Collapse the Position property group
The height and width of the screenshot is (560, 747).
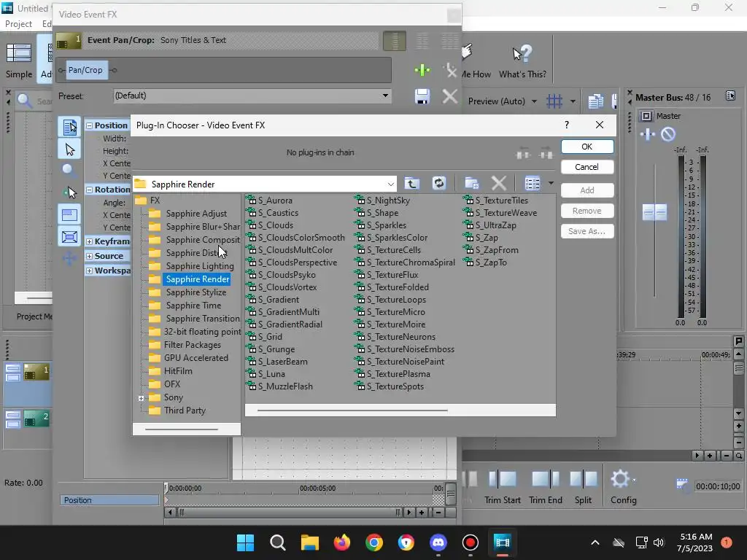click(89, 125)
